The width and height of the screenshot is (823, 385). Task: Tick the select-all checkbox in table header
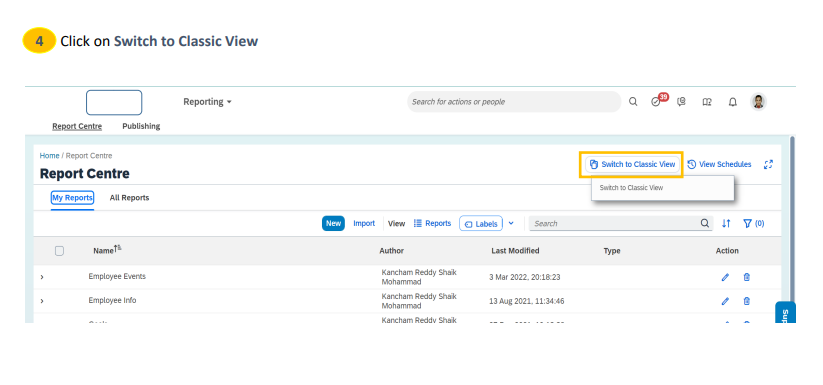pyautogui.click(x=59, y=251)
